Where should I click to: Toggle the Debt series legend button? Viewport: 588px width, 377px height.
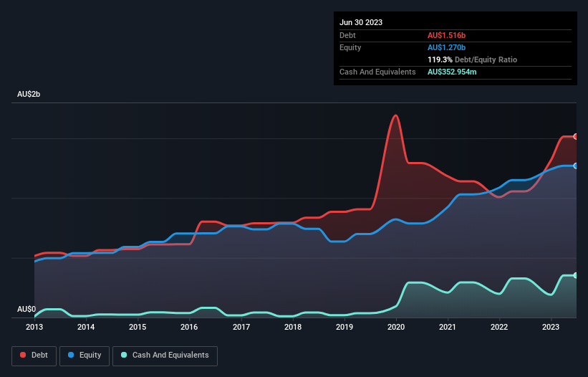tap(34, 355)
